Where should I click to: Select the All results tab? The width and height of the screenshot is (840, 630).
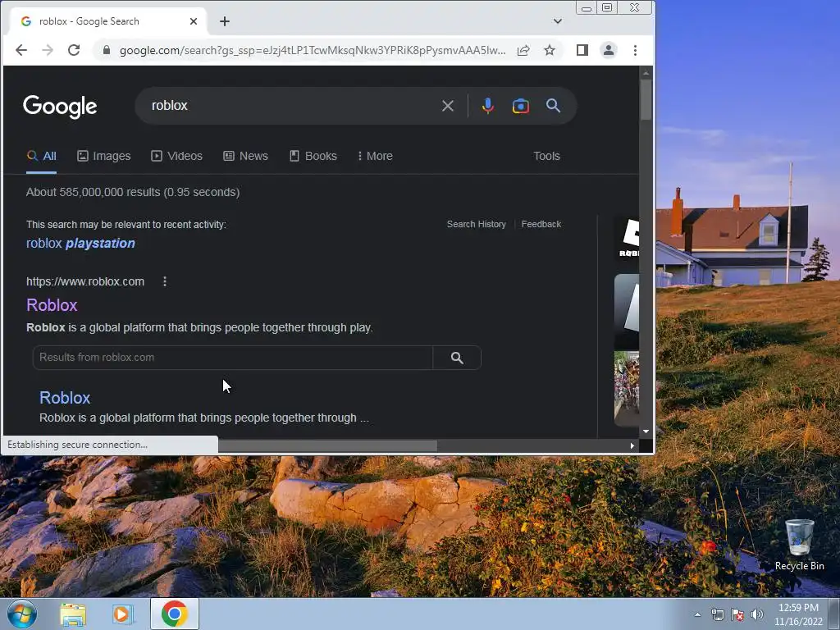[x=42, y=156]
